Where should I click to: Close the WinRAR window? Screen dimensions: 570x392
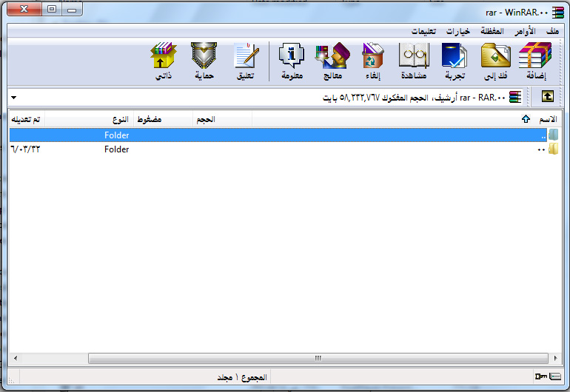24,9
